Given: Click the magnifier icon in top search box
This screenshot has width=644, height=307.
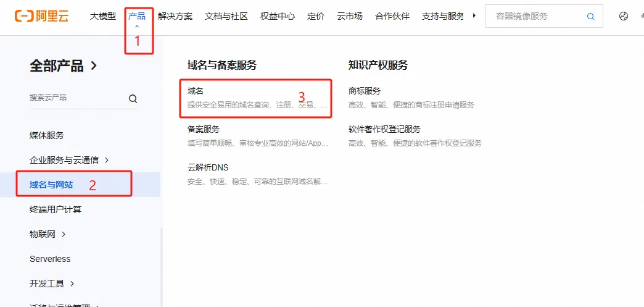Looking at the screenshot, I should [590, 17].
